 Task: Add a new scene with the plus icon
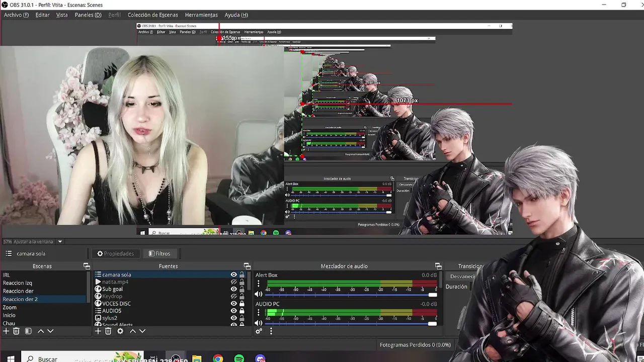tap(6, 331)
